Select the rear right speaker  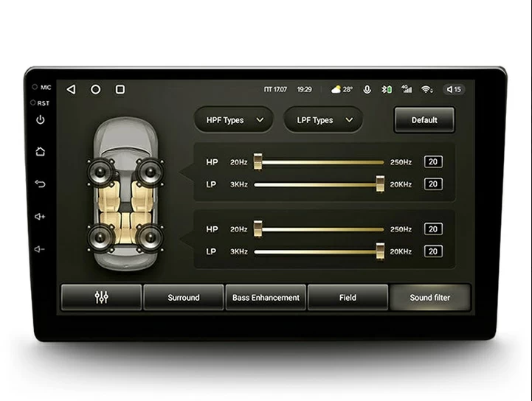click(x=151, y=238)
